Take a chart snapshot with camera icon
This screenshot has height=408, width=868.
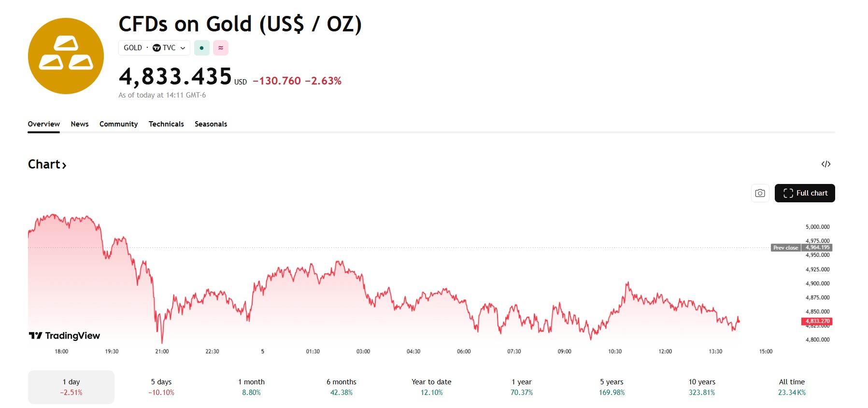[x=760, y=193]
